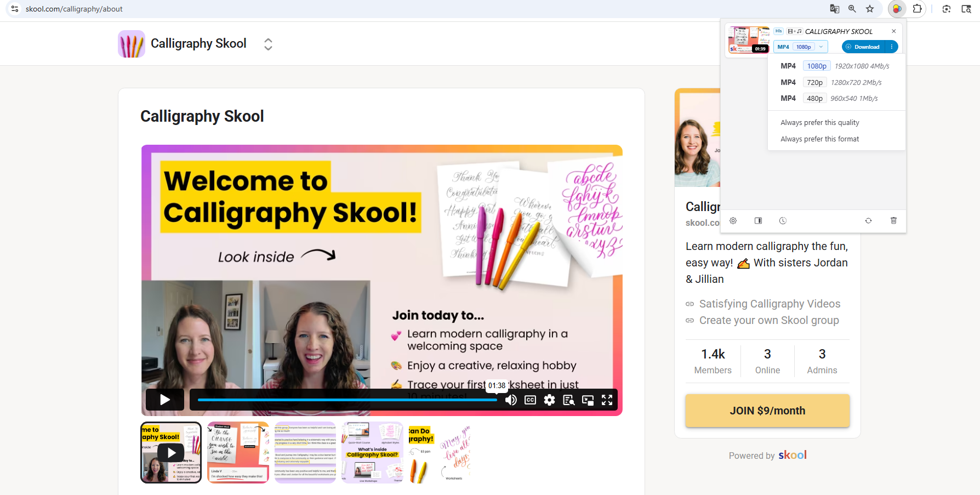Toggle the downloader side panel icon
The image size is (980, 495).
pyautogui.click(x=758, y=220)
